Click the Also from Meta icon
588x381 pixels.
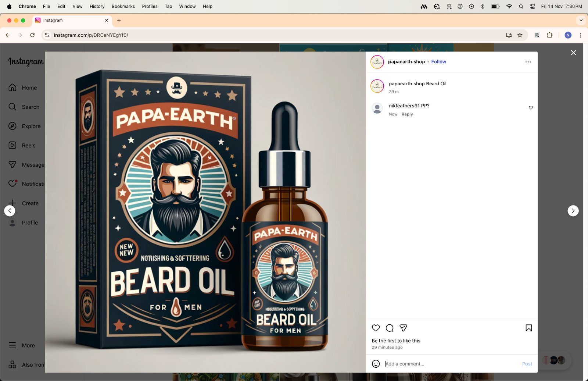tap(12, 364)
